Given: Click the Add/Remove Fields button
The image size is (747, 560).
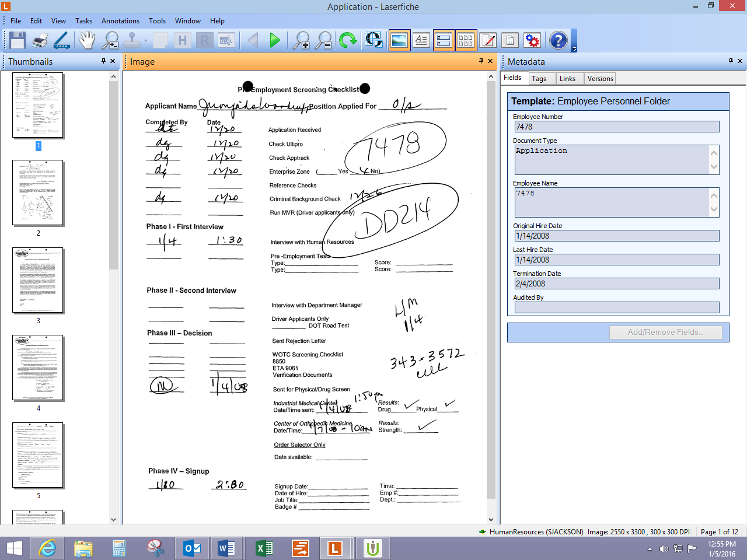Looking at the screenshot, I should click(x=665, y=332).
